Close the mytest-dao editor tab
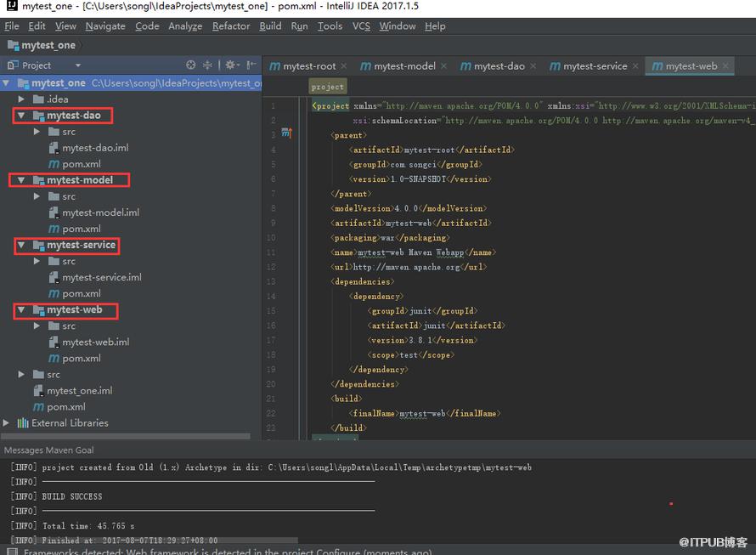 [533, 66]
